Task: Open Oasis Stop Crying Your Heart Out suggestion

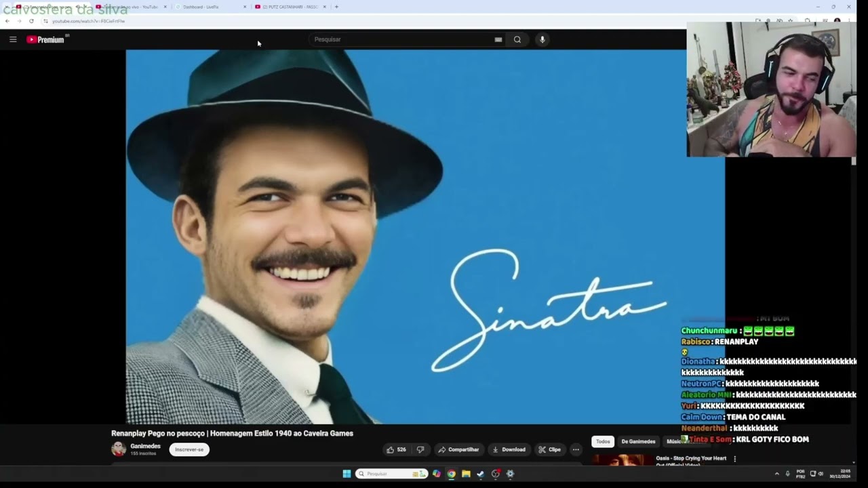Action: 691,461
